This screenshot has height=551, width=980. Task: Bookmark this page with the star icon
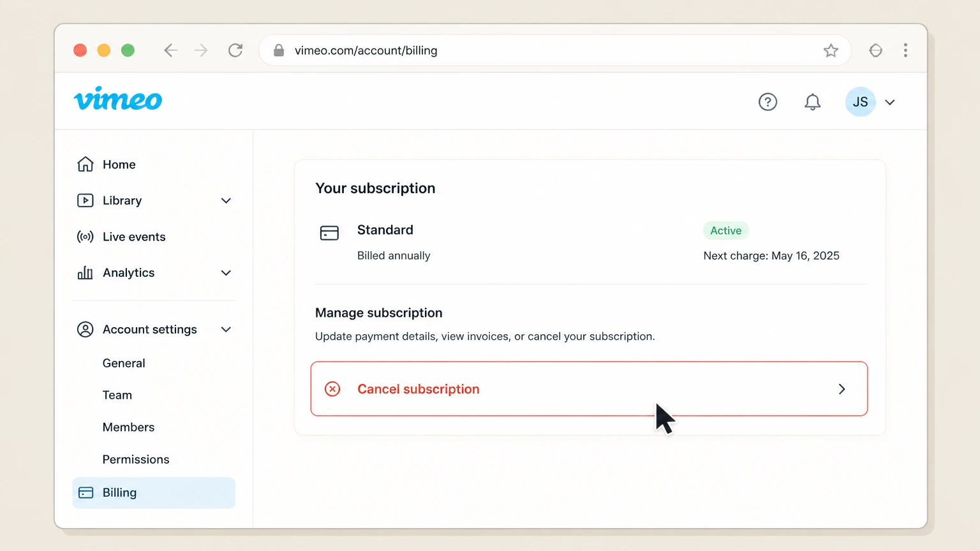click(x=831, y=50)
